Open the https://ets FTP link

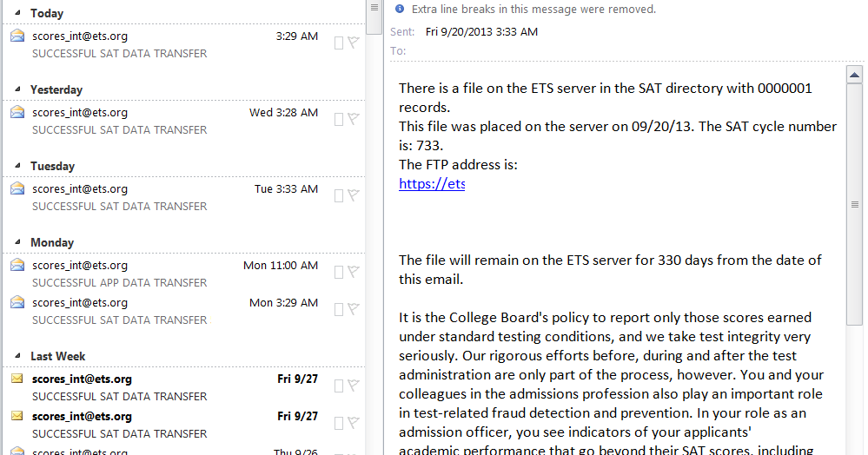(432, 183)
